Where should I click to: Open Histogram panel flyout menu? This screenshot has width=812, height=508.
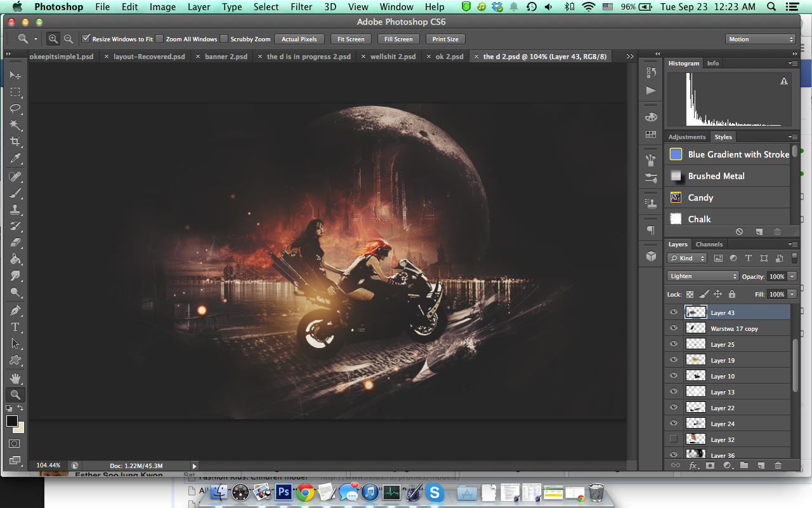tap(793, 63)
